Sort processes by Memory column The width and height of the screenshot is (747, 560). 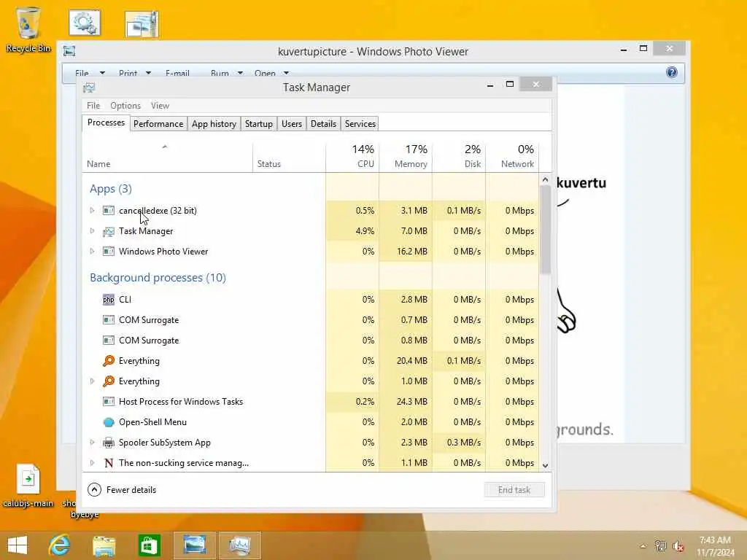[x=406, y=157]
